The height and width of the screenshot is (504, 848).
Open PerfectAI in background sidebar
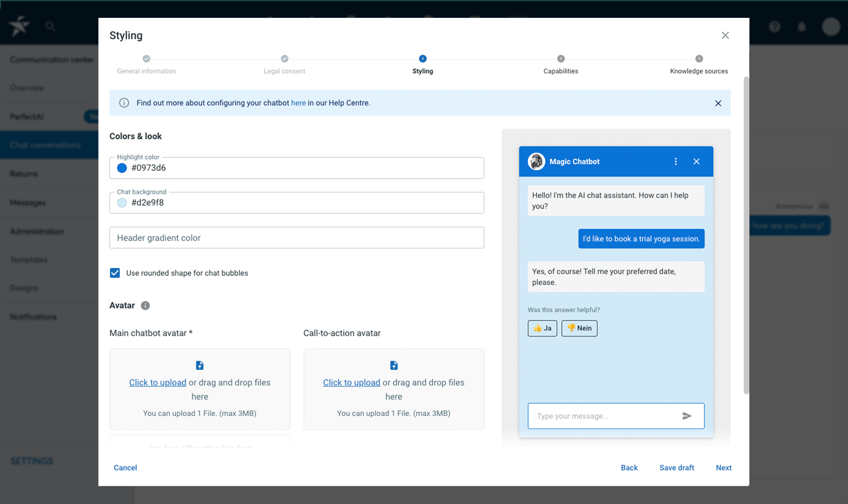click(x=26, y=117)
